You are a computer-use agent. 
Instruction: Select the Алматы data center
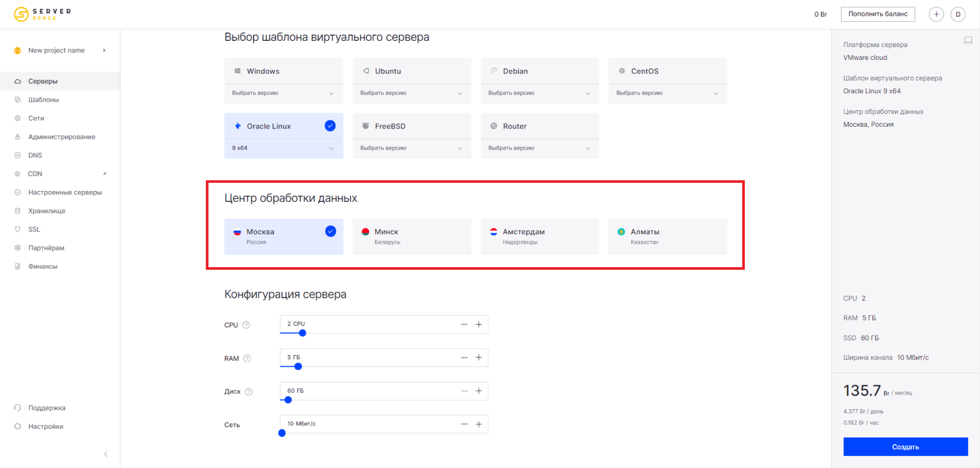pos(668,237)
